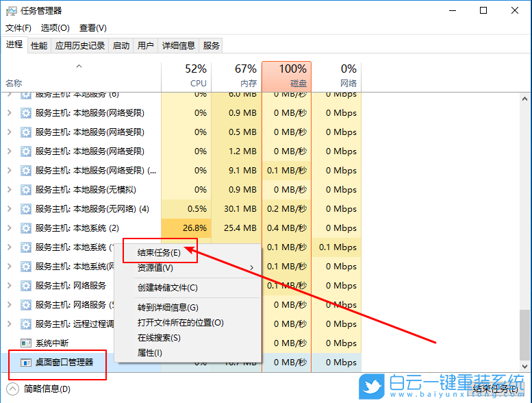Click gear icon of 本地服务(网络受限) row with 0.5 MB
The image size is (532, 403).
(x=26, y=132)
